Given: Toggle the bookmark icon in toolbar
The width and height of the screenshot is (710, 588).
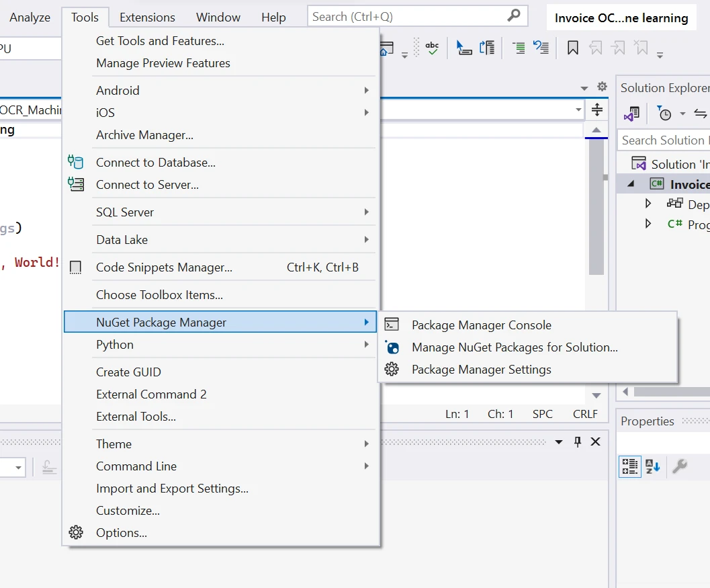Looking at the screenshot, I should coord(572,48).
